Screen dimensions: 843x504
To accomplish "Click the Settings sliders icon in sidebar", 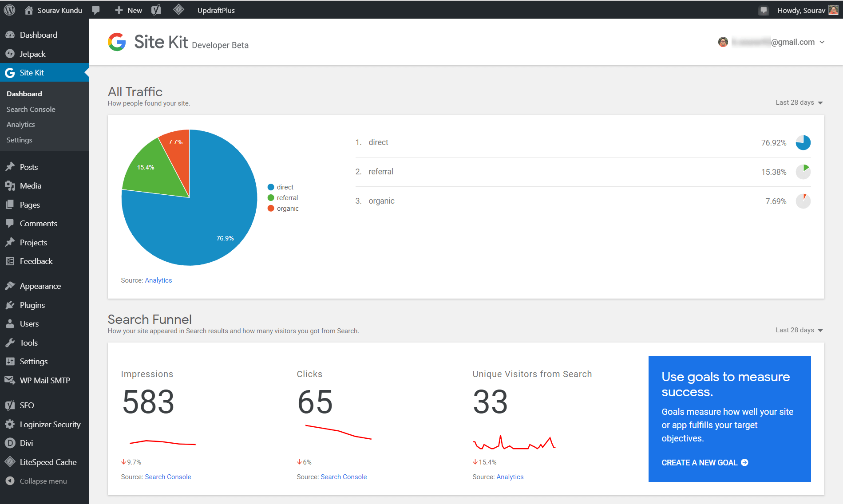I will pos(10,361).
